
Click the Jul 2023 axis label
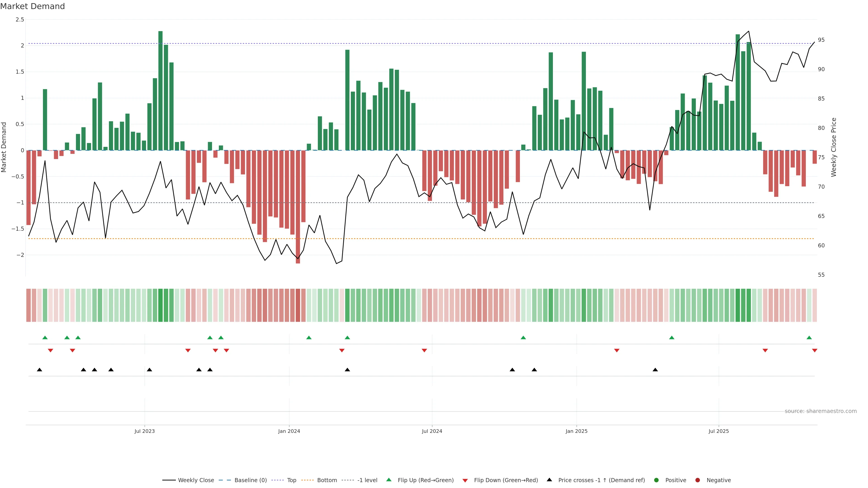[145, 431]
